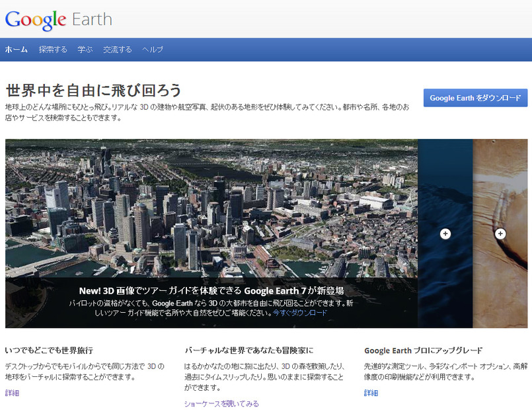Click the いつでもどこでも世界旅行 heading
The height and width of the screenshot is (410, 532).
(x=49, y=350)
